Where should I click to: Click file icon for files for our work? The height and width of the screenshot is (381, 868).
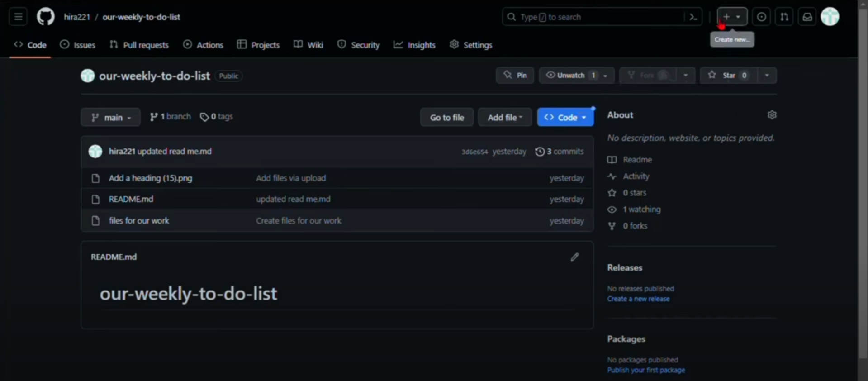coord(95,221)
